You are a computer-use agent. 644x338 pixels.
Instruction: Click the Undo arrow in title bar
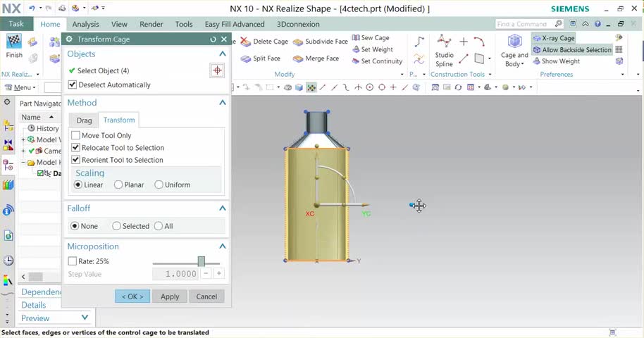point(32,8)
